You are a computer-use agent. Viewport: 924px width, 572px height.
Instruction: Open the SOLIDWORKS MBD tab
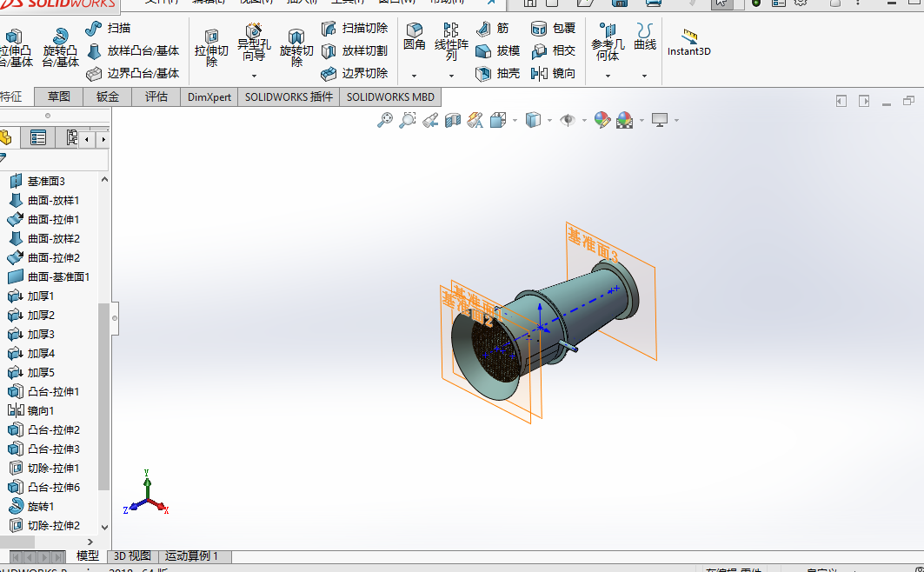(x=390, y=96)
